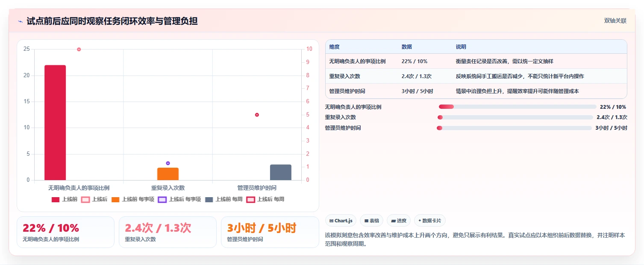Click table cell 重复录入次数
This screenshot has height=265, width=644.
point(344,76)
